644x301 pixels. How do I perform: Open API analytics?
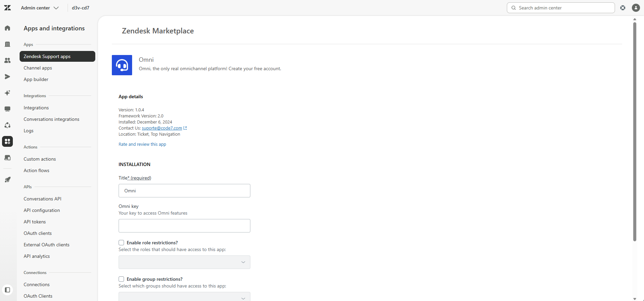pyautogui.click(x=36, y=256)
